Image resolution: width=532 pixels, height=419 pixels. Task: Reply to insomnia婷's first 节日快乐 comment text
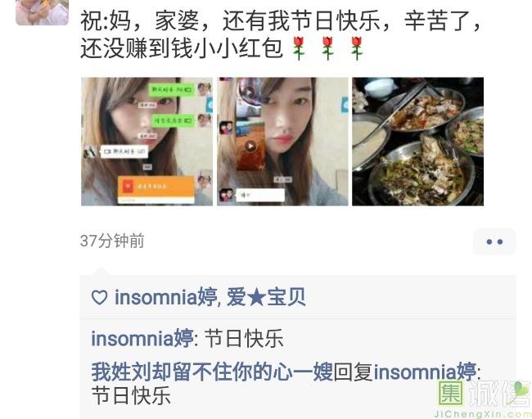click(x=244, y=339)
